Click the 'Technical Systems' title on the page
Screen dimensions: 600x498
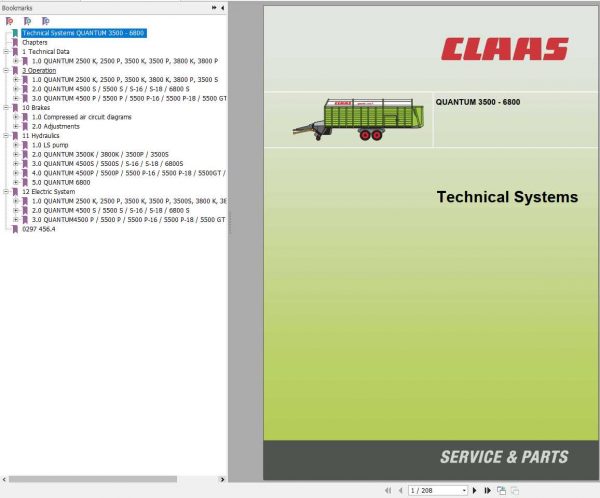point(507,197)
